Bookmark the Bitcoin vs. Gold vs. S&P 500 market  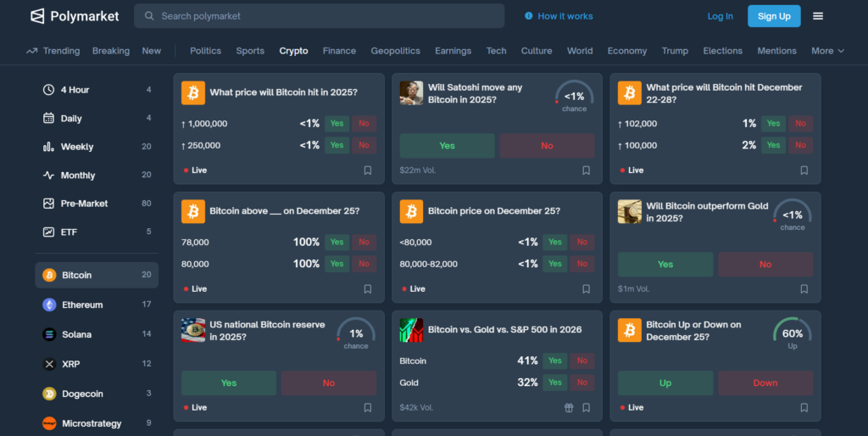click(587, 408)
